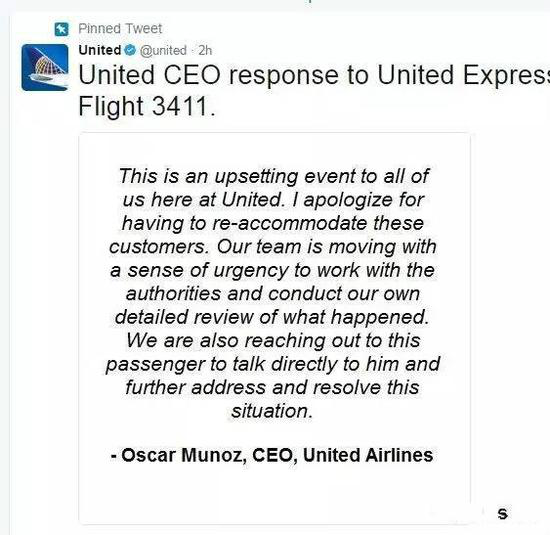
Task: Click the 'Flight 3411.' text in tweet
Action: 147,106
